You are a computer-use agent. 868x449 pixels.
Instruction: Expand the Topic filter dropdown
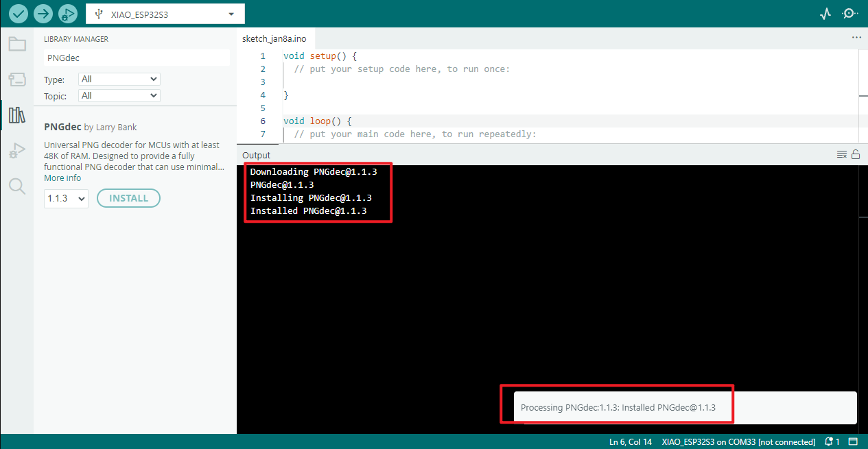click(x=119, y=96)
